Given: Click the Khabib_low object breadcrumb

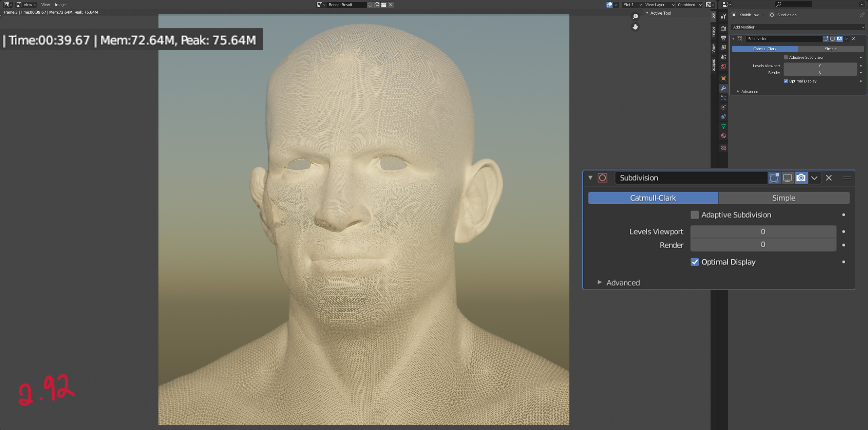Looking at the screenshot, I should (x=745, y=15).
